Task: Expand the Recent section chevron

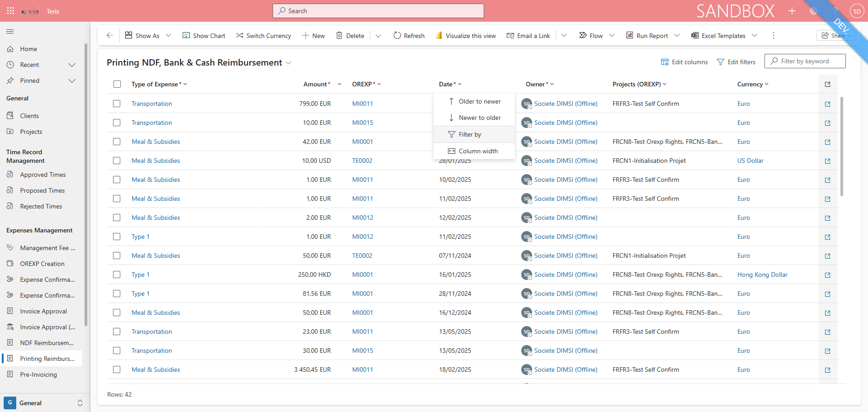Action: pos(72,65)
